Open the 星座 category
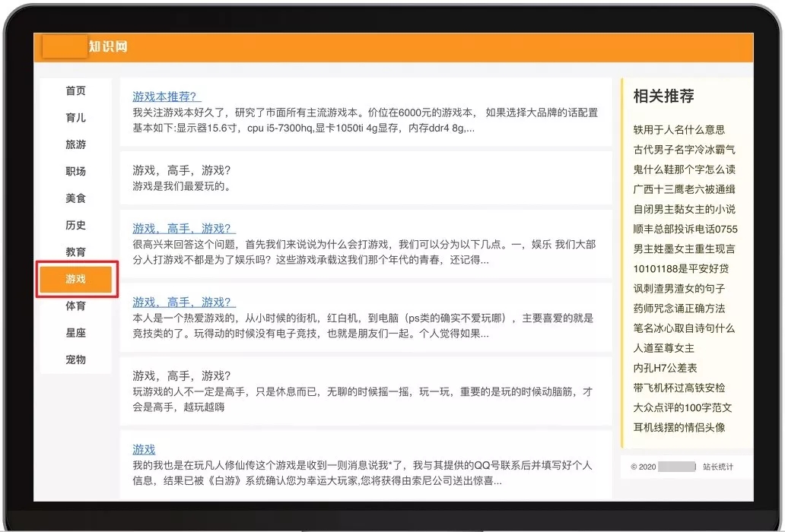 pos(75,333)
